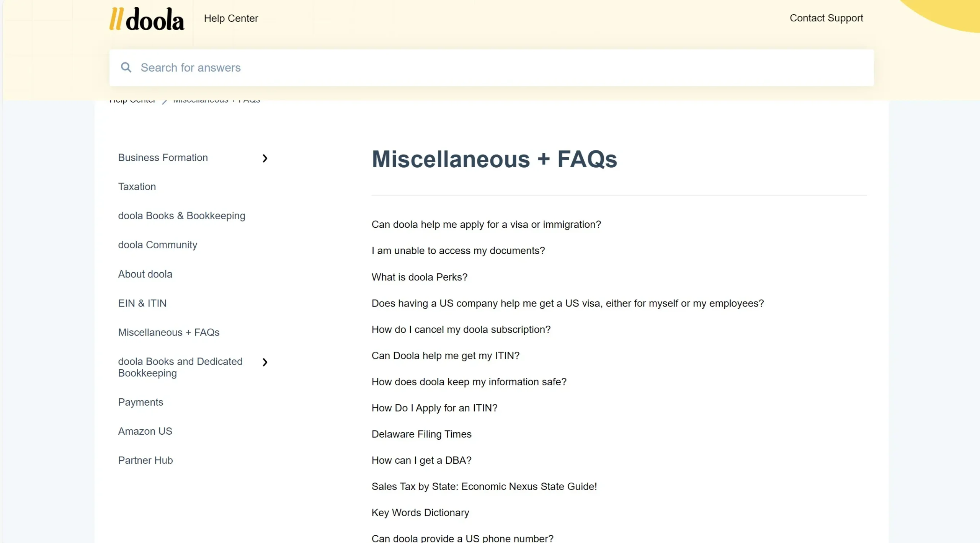Open article about visa or immigration help
Viewport: 980px width, 543px height.
[x=486, y=224]
